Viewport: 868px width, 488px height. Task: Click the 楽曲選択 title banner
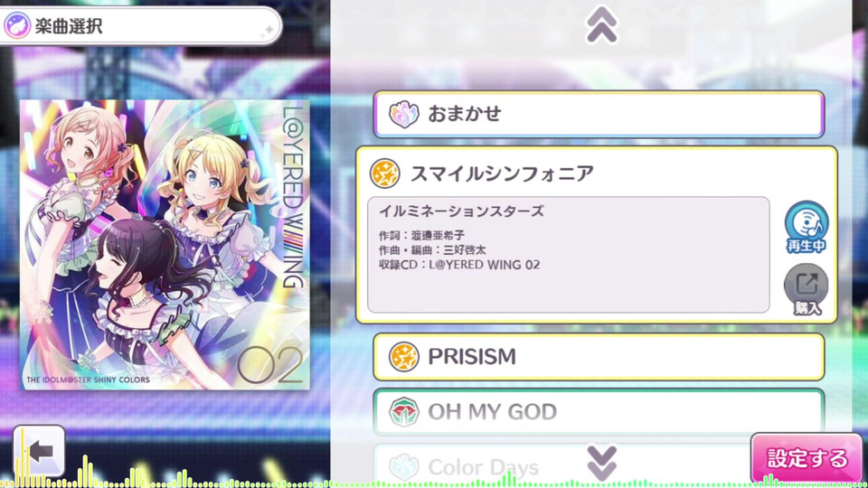[141, 25]
